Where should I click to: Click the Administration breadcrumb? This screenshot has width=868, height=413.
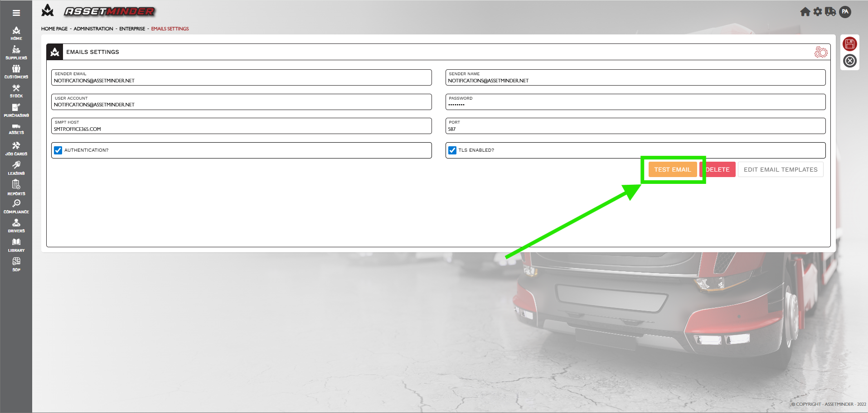coord(93,29)
